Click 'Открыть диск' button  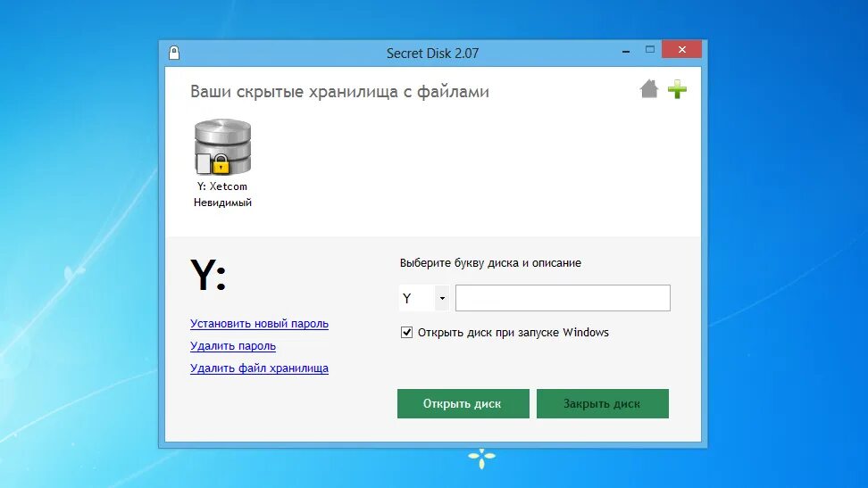point(463,403)
